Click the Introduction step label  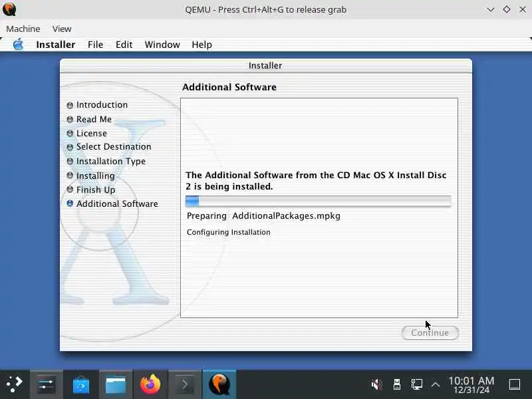102,105
